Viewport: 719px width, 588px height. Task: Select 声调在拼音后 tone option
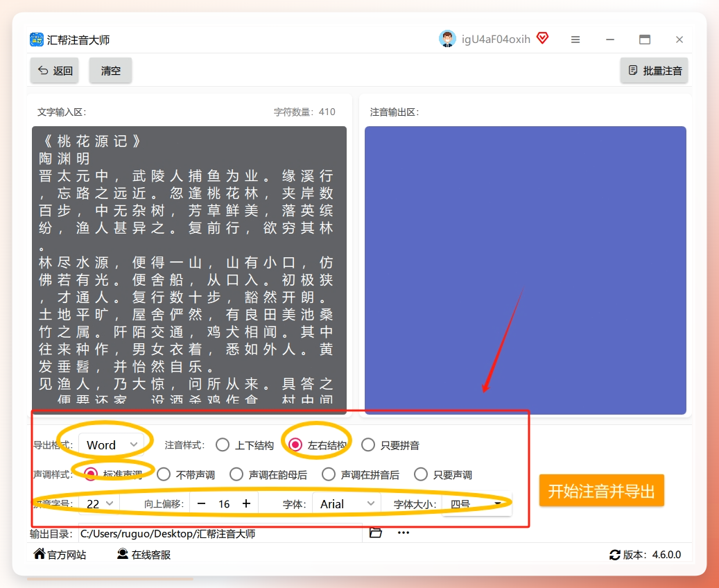361,474
